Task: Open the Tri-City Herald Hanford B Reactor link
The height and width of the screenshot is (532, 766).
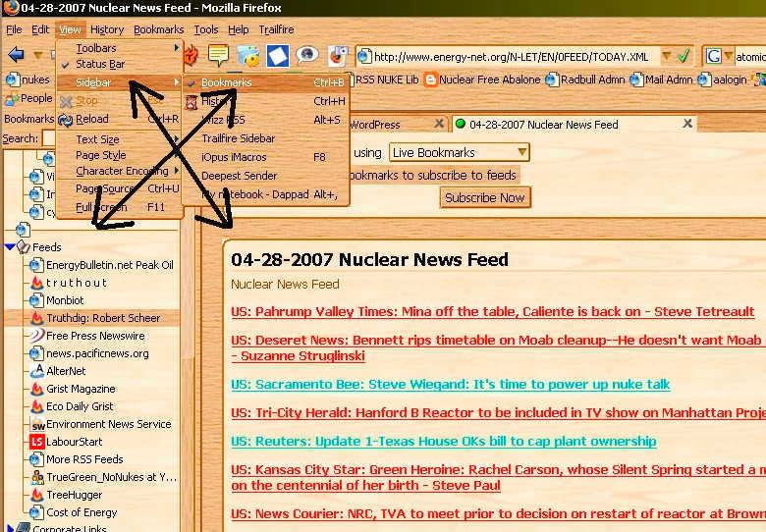Action: pyautogui.click(x=498, y=413)
